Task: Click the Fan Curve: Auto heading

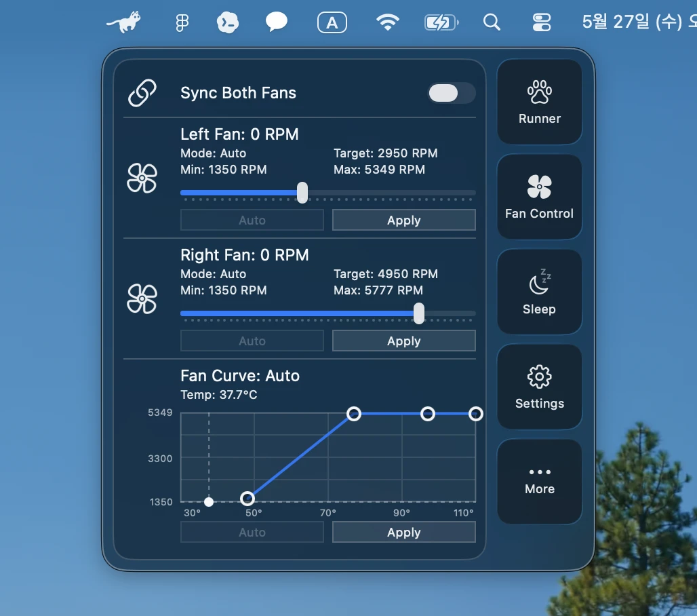Action: (x=240, y=376)
